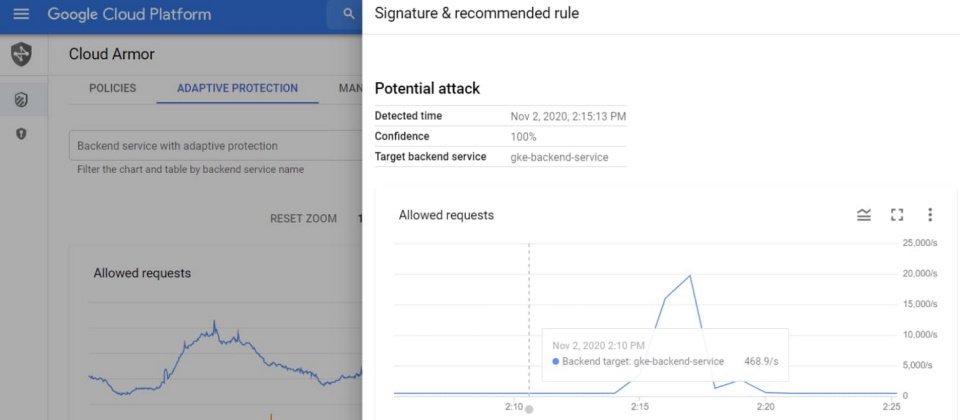The height and width of the screenshot is (420, 960).
Task: Click the gke-backend-service target value
Action: click(560, 157)
